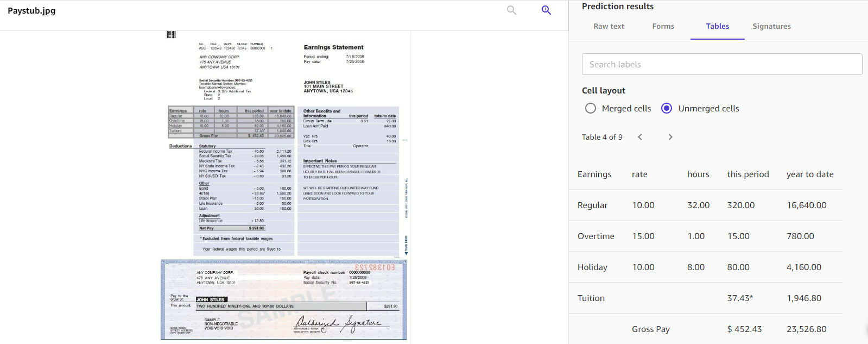
Task: Click the '1.00' hours cell
Action: (x=695, y=236)
